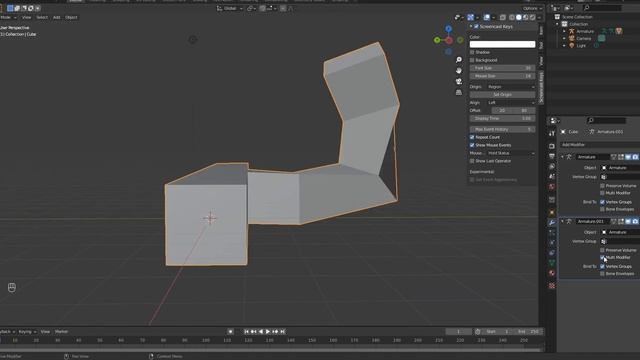The image size is (640, 360).
Task: Toggle X-ray icon in viewport header
Action: tap(502, 18)
